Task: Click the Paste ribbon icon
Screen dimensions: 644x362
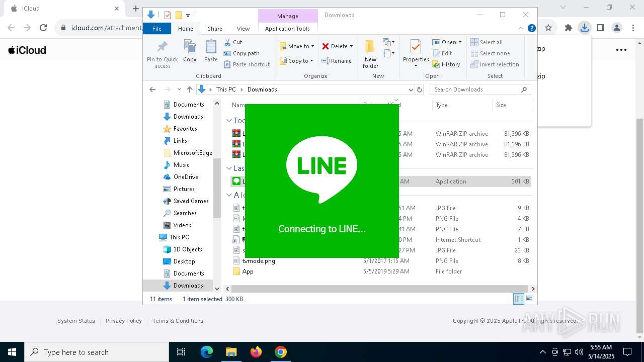Action: pyautogui.click(x=211, y=51)
